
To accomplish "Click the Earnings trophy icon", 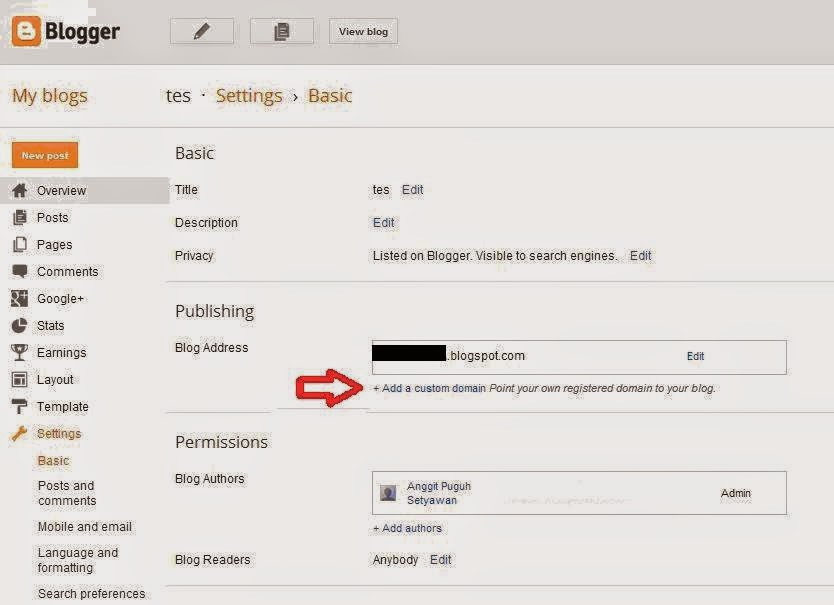I will [20, 352].
